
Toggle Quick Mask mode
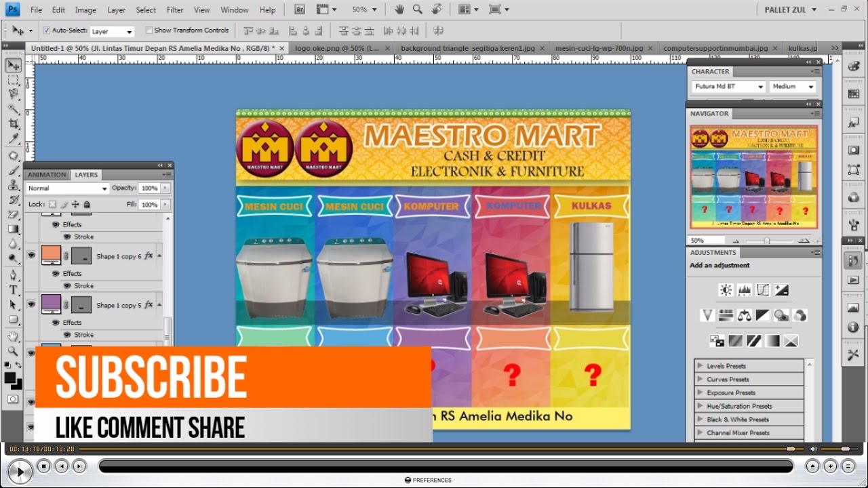(13, 399)
